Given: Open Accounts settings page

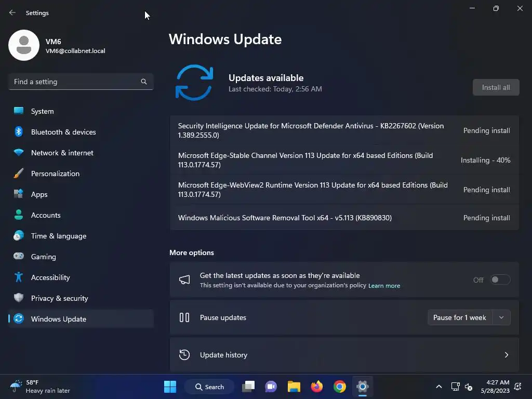Looking at the screenshot, I should (81, 215).
